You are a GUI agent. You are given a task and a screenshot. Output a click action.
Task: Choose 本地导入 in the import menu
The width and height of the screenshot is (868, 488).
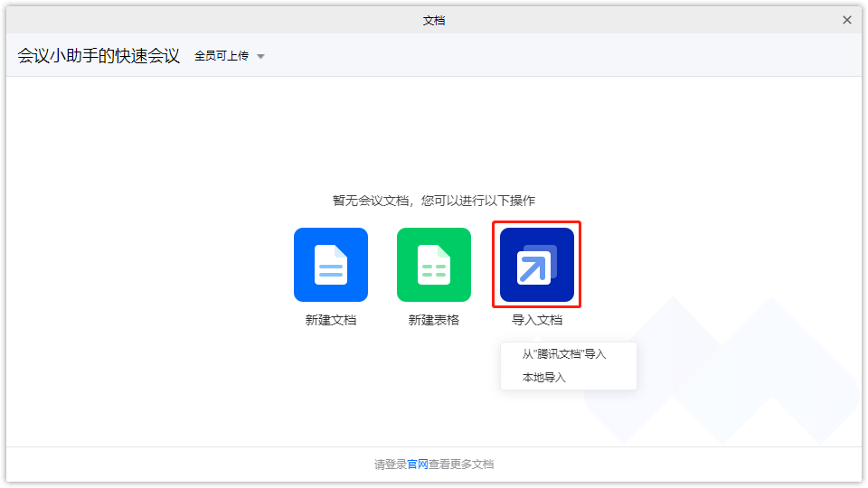[x=544, y=378]
